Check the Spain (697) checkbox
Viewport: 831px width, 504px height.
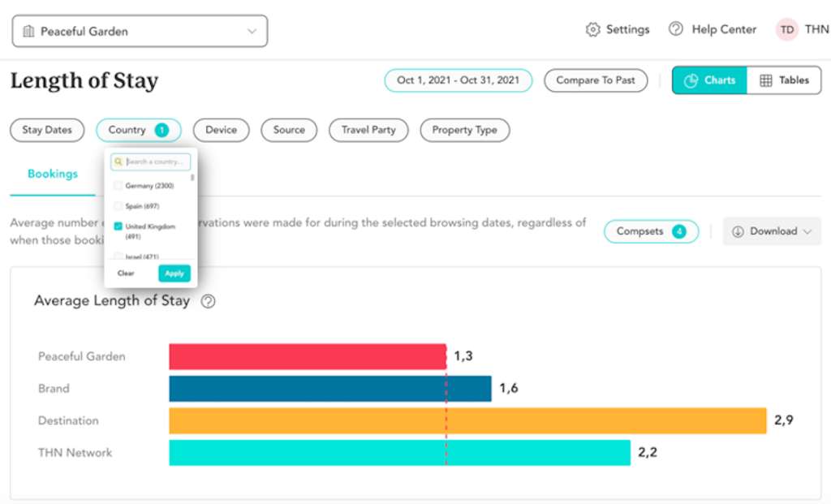click(118, 205)
